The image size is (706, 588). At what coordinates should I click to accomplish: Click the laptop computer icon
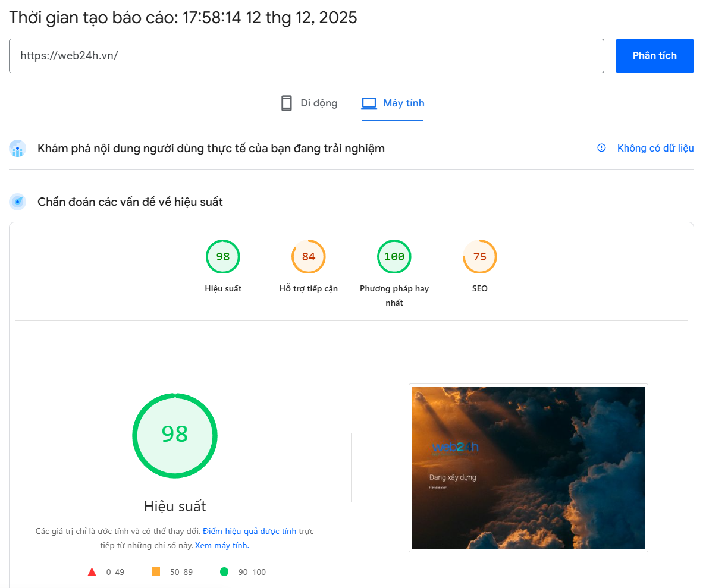click(369, 103)
